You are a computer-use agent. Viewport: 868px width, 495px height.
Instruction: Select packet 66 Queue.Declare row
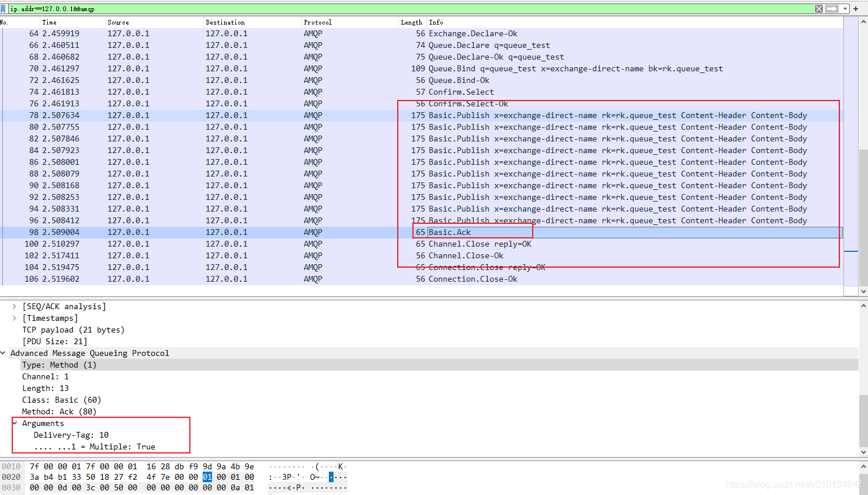[x=422, y=45]
